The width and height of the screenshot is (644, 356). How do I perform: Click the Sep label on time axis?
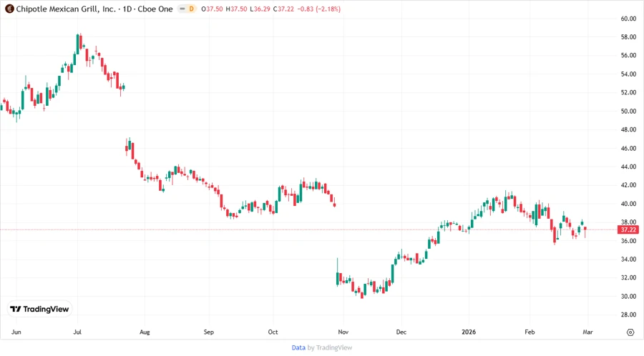coord(209,332)
